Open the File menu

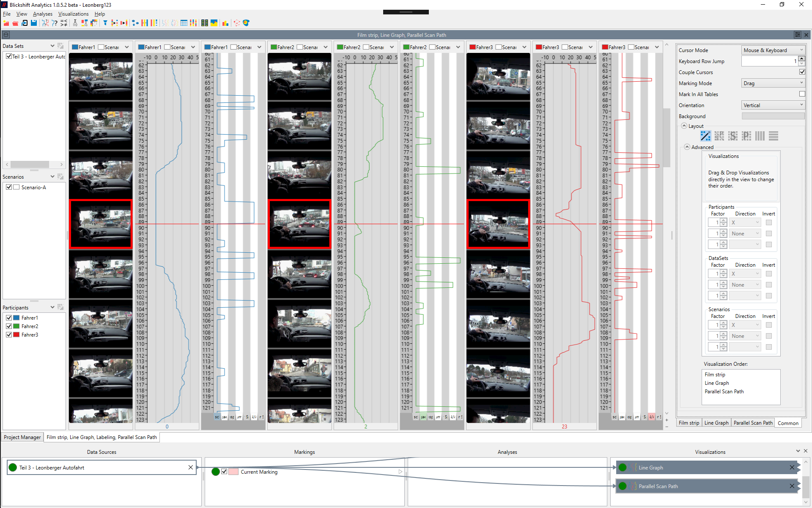6,14
